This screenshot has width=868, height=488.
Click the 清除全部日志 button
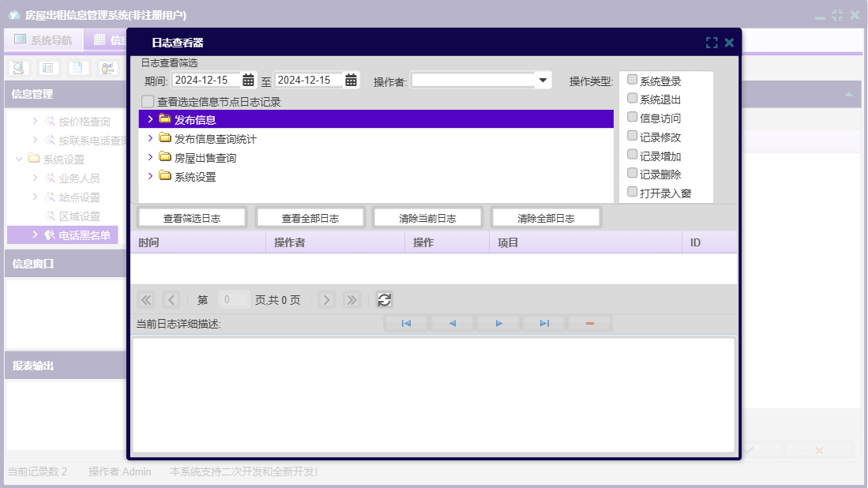[546, 218]
